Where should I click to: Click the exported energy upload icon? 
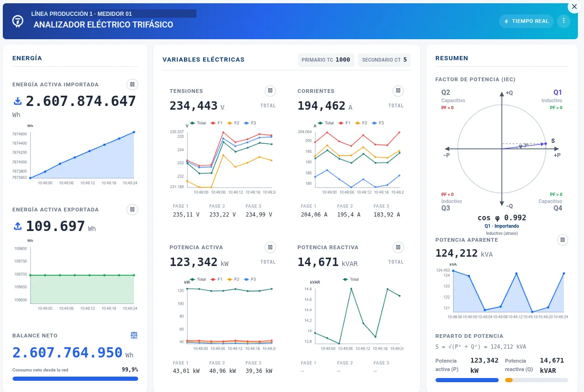pyautogui.click(x=18, y=226)
